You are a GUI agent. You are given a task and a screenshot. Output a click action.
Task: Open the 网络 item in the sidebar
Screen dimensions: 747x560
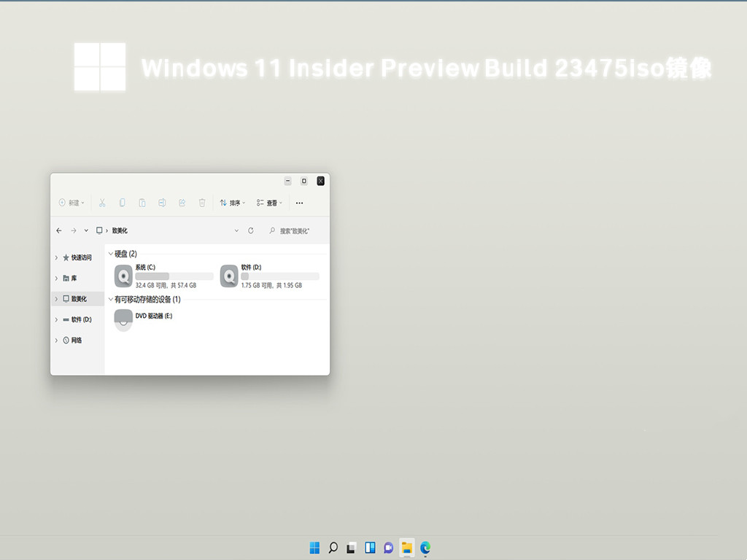point(76,340)
